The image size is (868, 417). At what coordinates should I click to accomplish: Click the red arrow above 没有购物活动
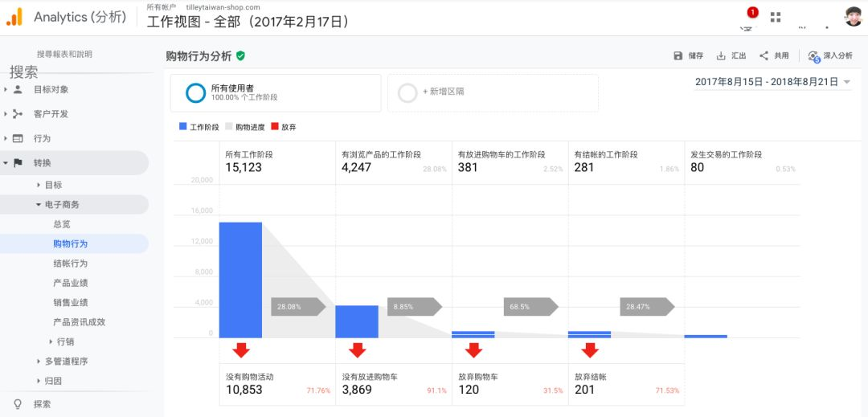click(240, 350)
